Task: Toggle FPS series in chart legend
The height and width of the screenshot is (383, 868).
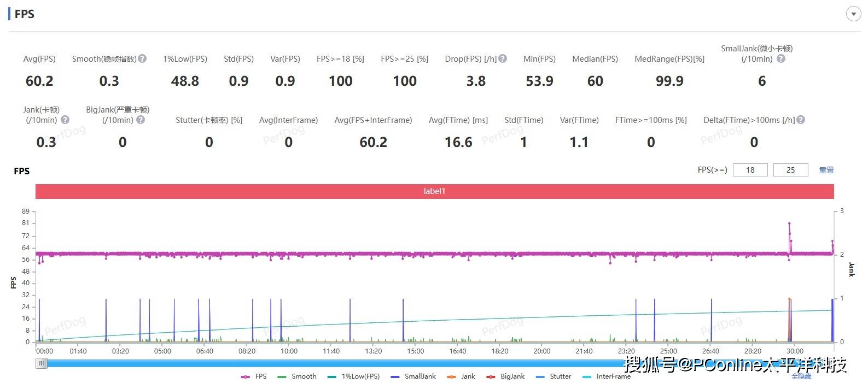Action: click(254, 376)
